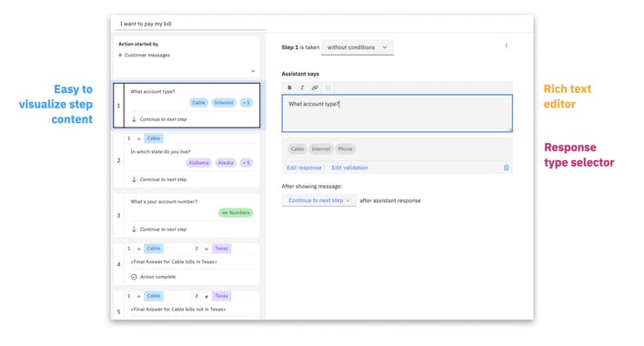The height and width of the screenshot is (346, 644).
Task: Click the Internet tag in step 1 card
Action: 224,103
